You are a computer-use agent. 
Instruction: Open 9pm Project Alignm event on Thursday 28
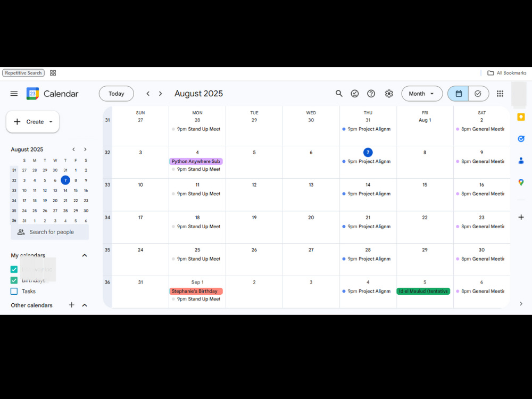tap(367, 259)
